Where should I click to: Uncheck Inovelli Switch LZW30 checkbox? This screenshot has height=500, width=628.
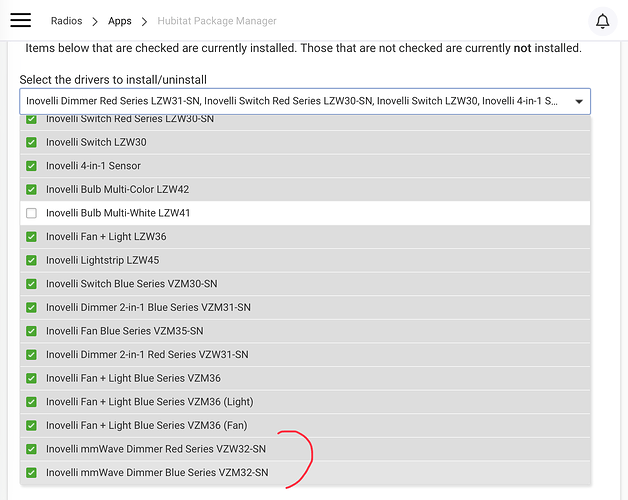coord(31,142)
